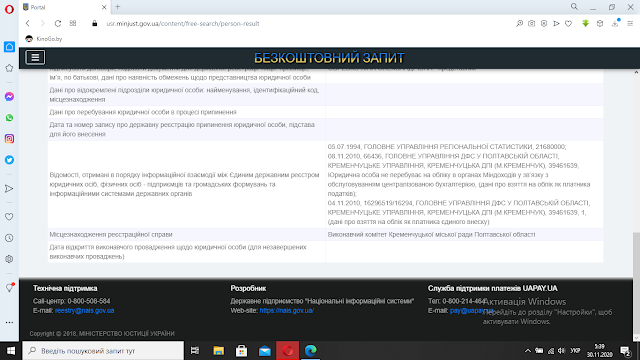This screenshot has width=640, height=360.
Task: Show hidden system tray icons
Action: pyautogui.click(x=527, y=351)
